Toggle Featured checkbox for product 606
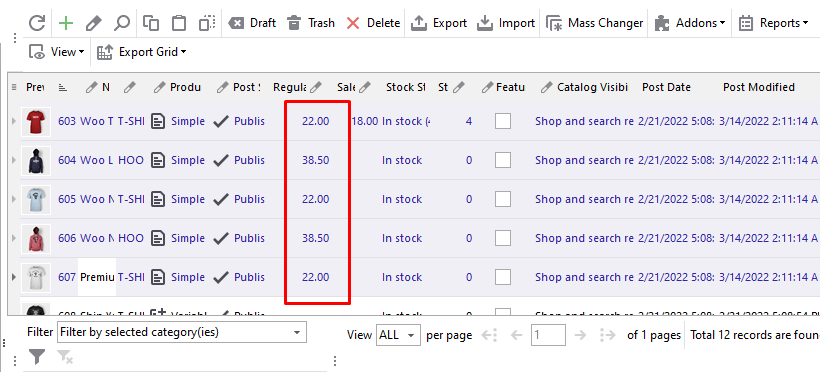Viewport: 820px width, 372px height. tap(503, 238)
